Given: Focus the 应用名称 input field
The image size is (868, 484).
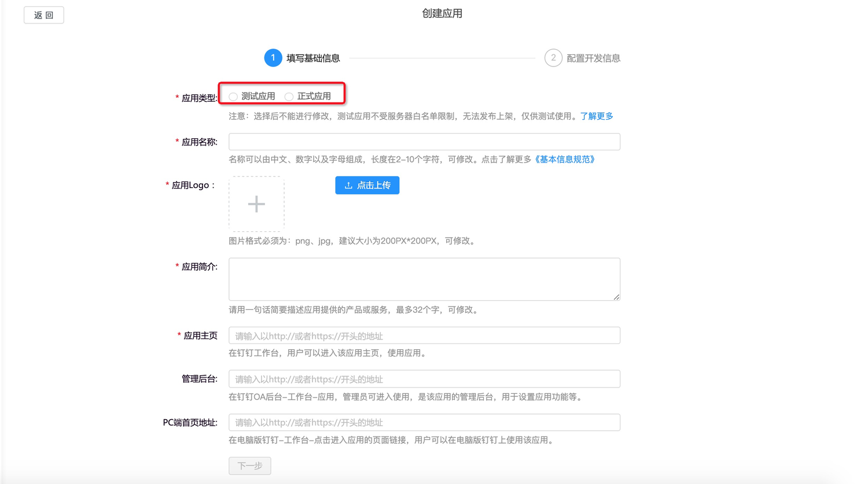Looking at the screenshot, I should click(x=424, y=142).
